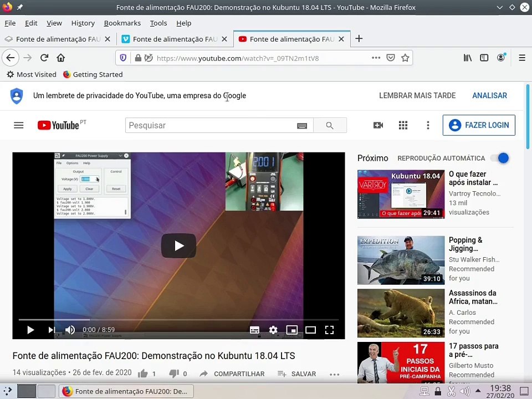Open Firefox Library icon

468,58
